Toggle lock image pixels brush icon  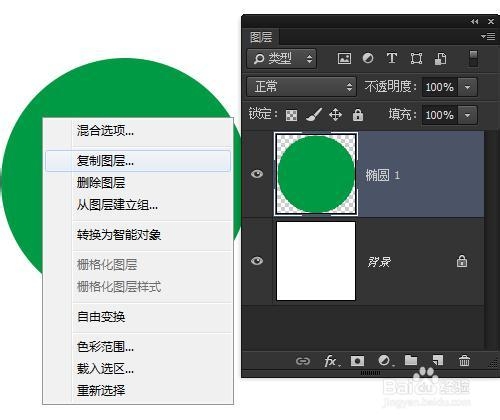click(313, 115)
